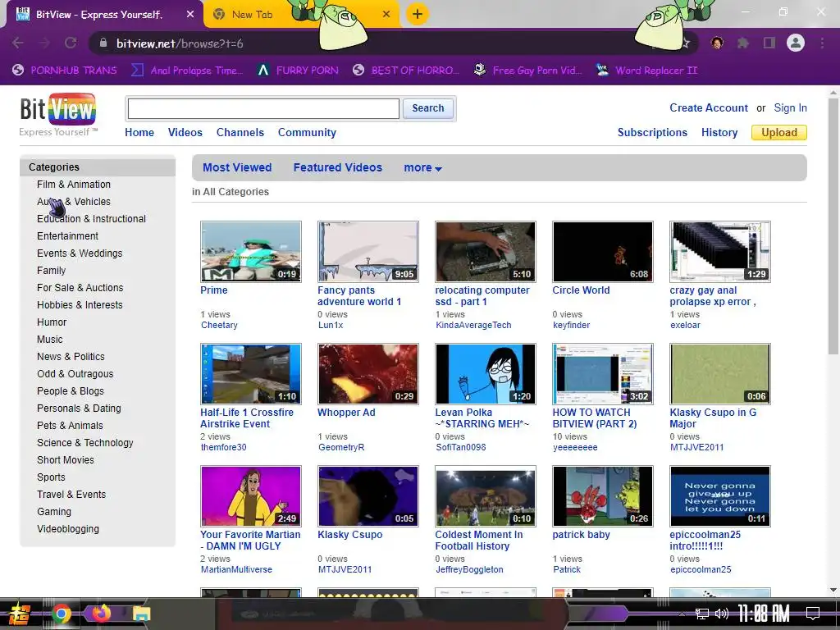Screen dimensions: 840x630
Task: Go back with the browser back arrow
Action: point(18,43)
